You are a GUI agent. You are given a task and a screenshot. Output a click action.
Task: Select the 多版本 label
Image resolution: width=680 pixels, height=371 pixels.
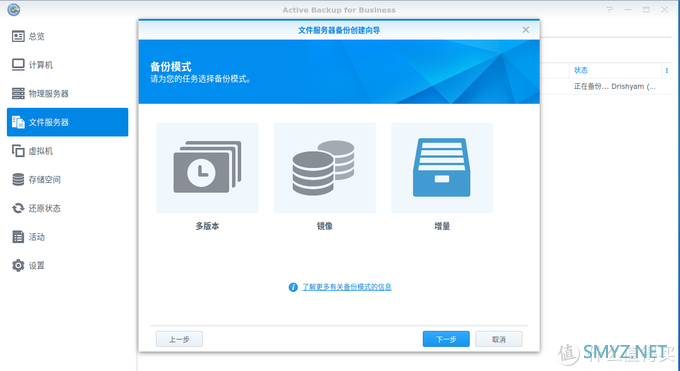pyautogui.click(x=207, y=226)
